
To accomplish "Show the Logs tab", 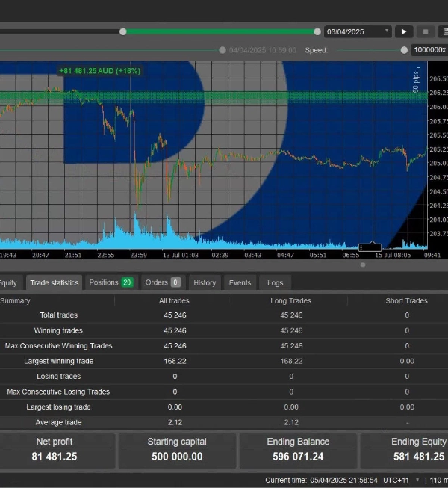I will coord(275,282).
